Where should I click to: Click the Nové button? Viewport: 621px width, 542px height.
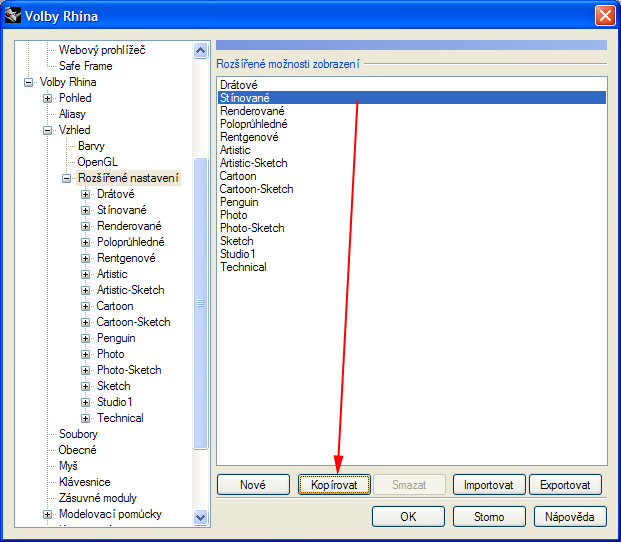click(x=253, y=485)
